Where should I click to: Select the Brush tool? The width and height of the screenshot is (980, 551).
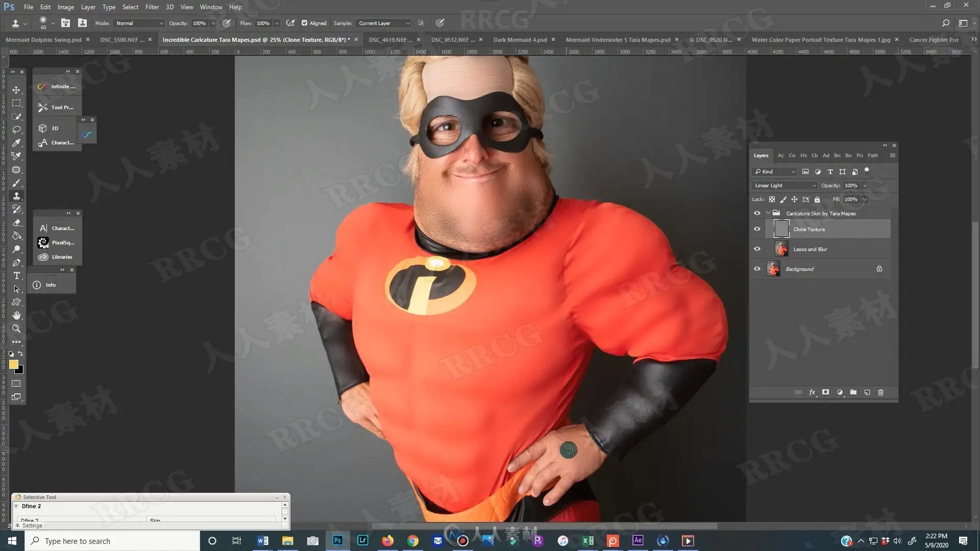[16, 183]
